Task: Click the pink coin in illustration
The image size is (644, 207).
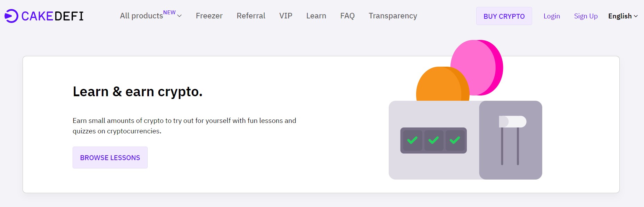Action: (x=477, y=68)
